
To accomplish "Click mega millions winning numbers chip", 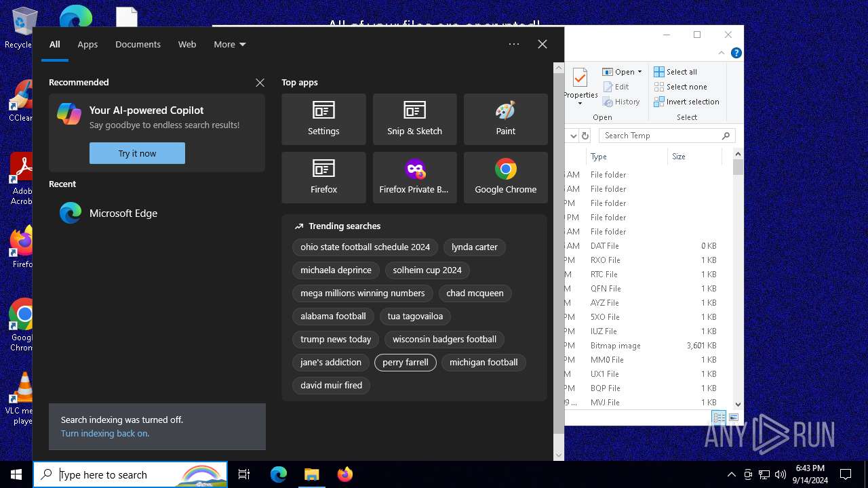I will [363, 293].
